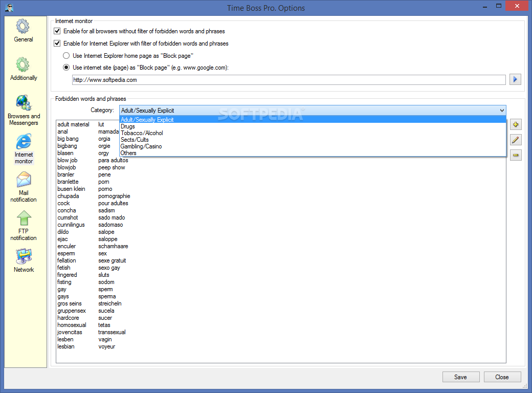Maximize the Time Boss Pro Options window
This screenshot has width=532, height=393.
click(x=498, y=6)
